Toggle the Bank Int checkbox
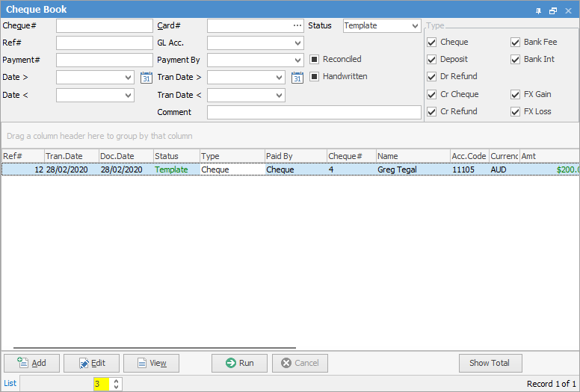This screenshot has width=580, height=392. pyautogui.click(x=515, y=59)
